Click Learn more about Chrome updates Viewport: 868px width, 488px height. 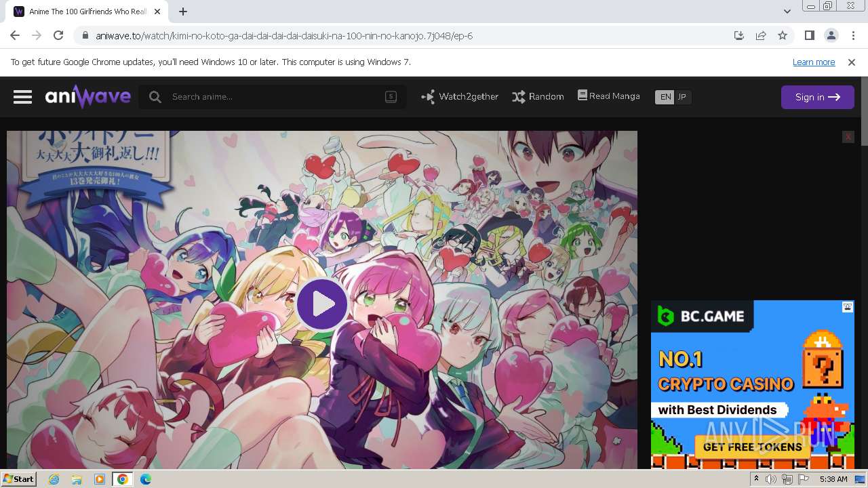814,62
